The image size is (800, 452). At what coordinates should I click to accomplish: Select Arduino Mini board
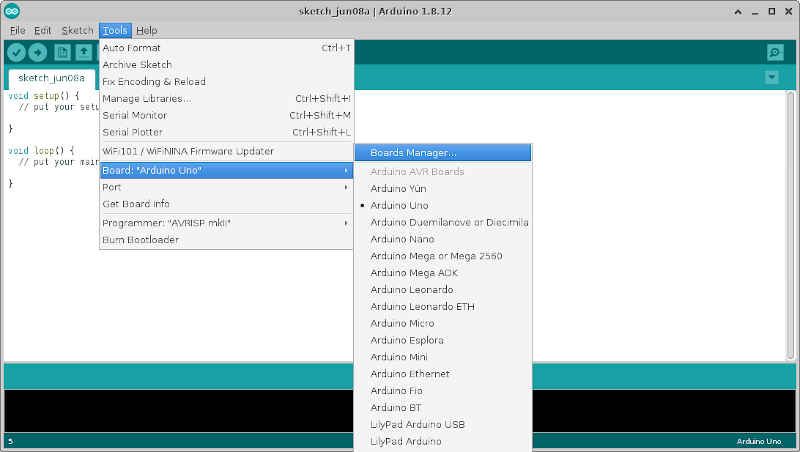point(443,357)
